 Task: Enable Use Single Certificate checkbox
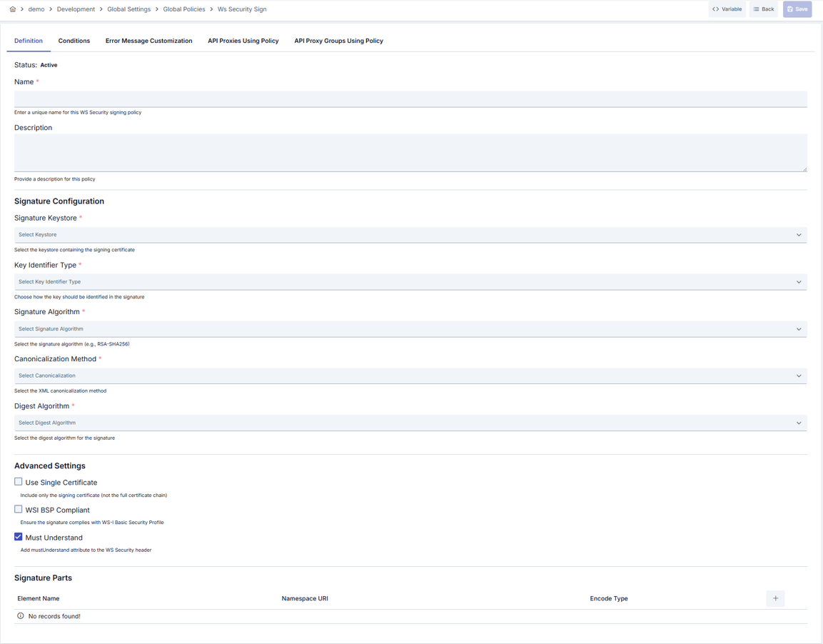click(x=19, y=482)
